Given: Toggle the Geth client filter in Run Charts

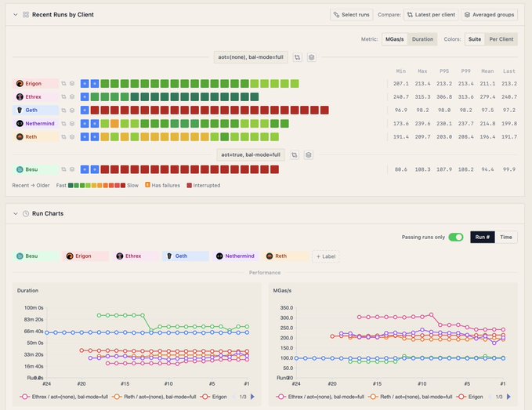Looking at the screenshot, I should click(186, 256).
